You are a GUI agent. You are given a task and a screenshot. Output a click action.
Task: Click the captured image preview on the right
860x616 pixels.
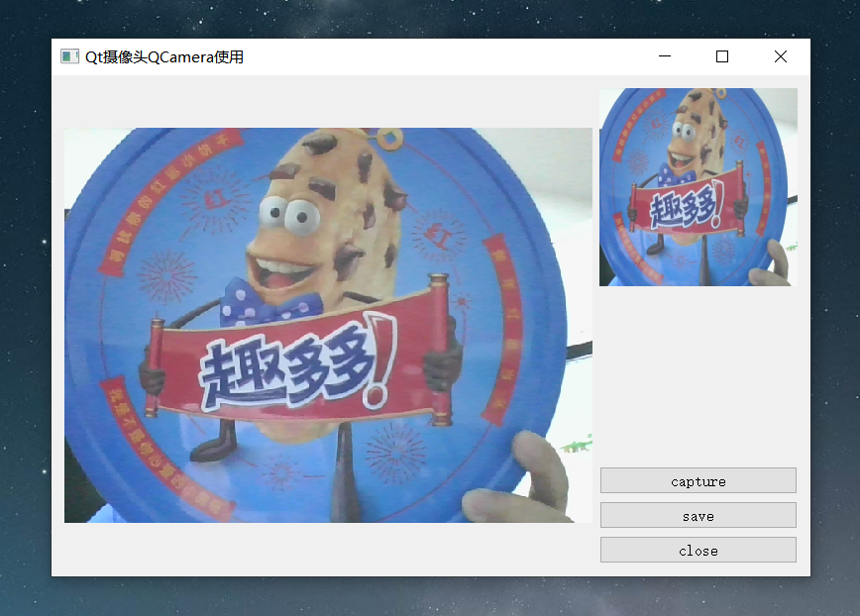tap(697, 186)
